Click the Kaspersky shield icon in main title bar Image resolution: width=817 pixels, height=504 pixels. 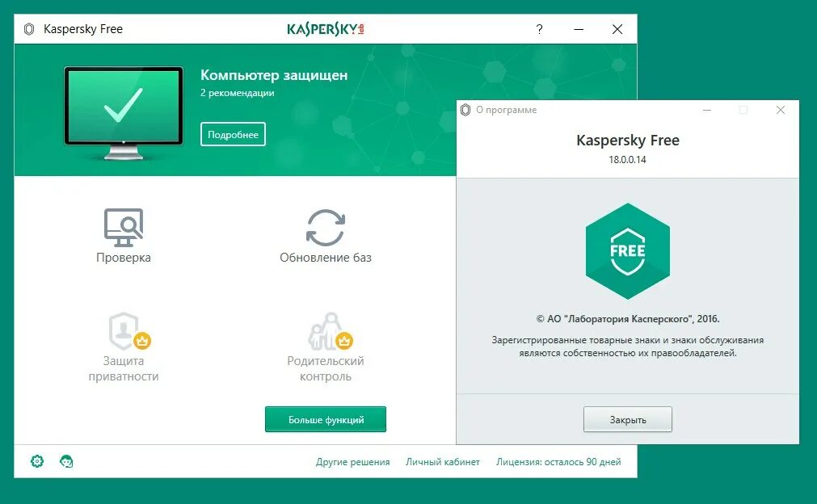29,29
